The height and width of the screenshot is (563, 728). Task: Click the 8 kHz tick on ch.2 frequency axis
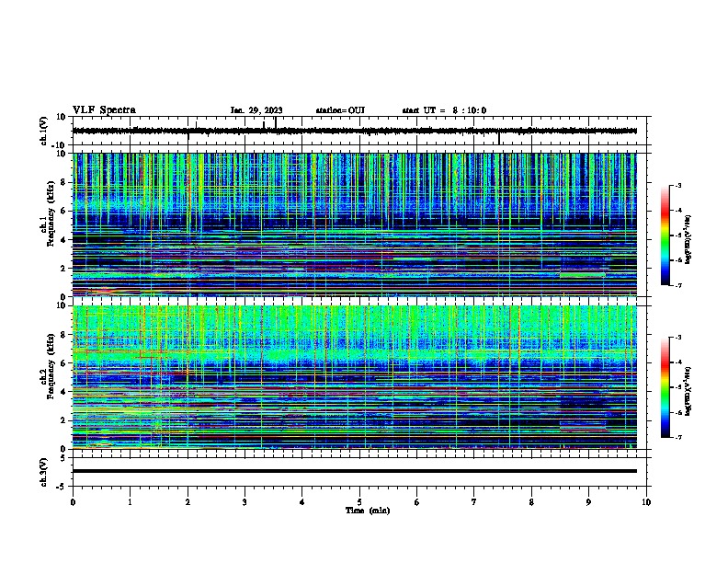pos(64,335)
